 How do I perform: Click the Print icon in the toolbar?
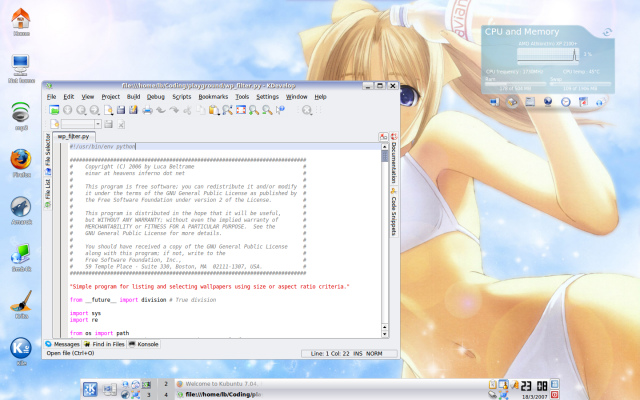tap(147, 109)
